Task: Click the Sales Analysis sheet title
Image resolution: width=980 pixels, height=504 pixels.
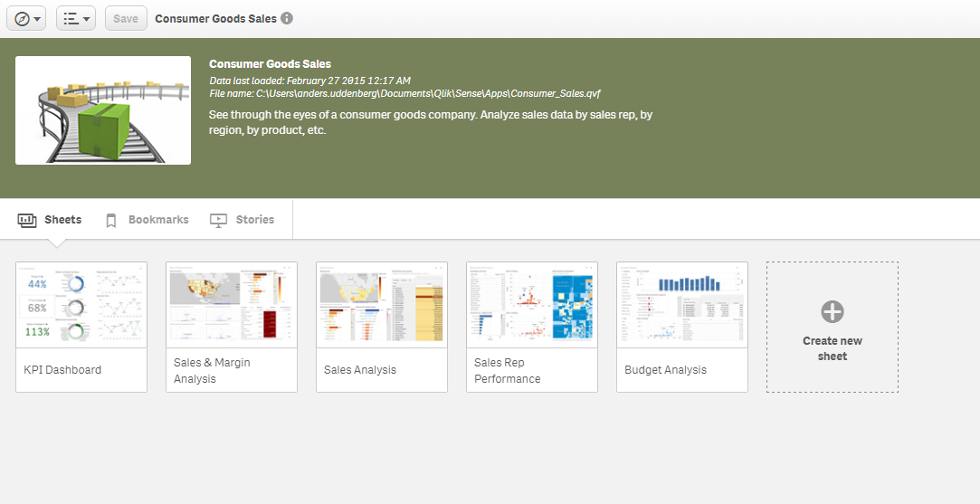Action: (x=360, y=369)
